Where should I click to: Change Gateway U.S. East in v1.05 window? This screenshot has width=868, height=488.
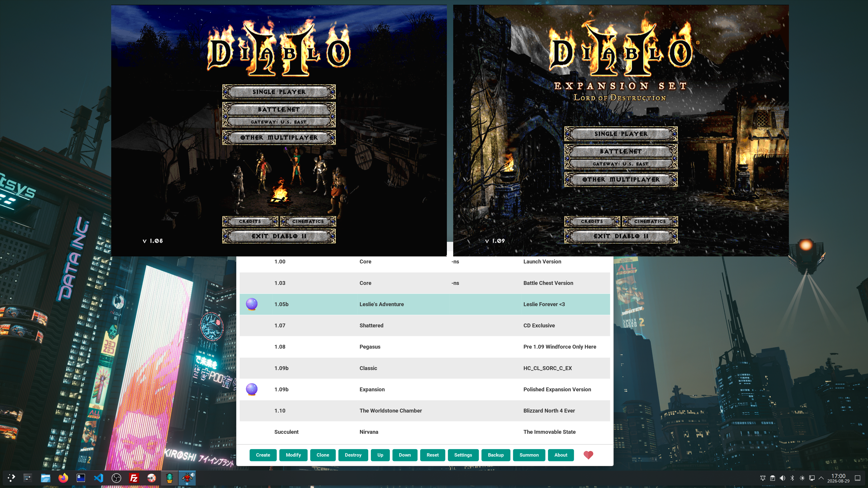[x=279, y=122]
